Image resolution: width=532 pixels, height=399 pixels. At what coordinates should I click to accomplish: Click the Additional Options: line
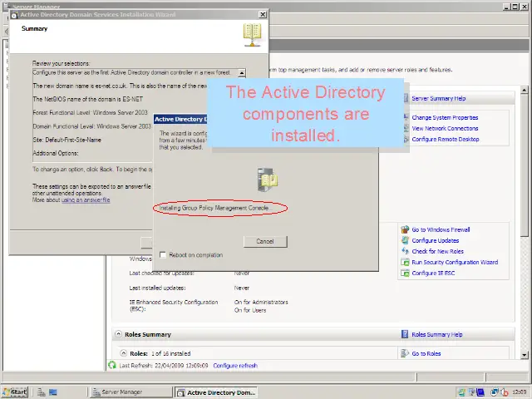click(56, 153)
